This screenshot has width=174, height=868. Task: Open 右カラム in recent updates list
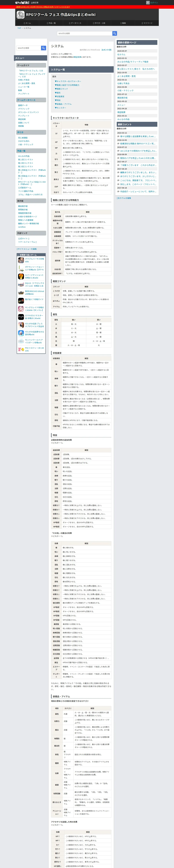tap(121, 55)
